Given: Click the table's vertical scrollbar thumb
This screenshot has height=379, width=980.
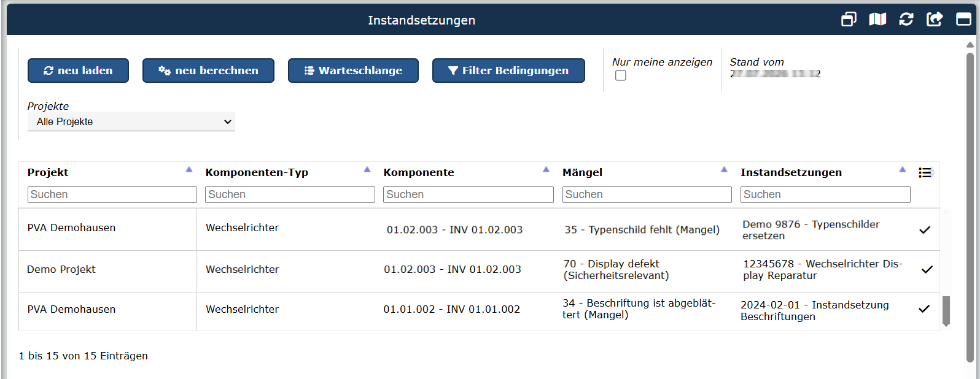Looking at the screenshot, I should point(946,311).
